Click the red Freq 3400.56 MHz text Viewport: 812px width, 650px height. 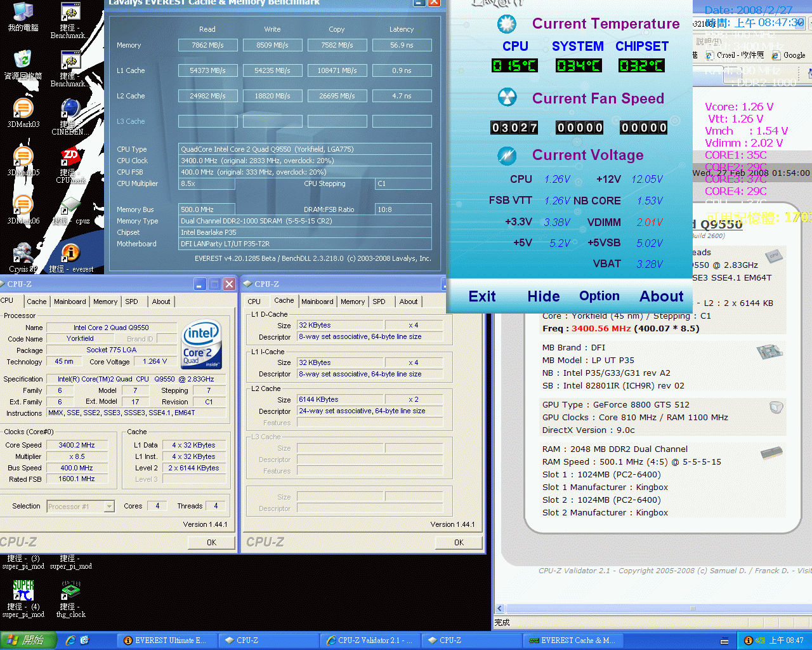pos(601,328)
